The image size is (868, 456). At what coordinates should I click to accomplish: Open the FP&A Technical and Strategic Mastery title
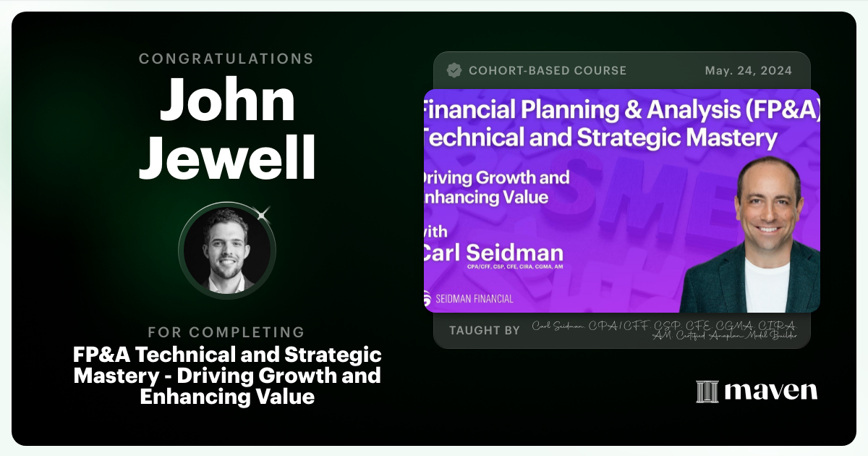click(227, 376)
